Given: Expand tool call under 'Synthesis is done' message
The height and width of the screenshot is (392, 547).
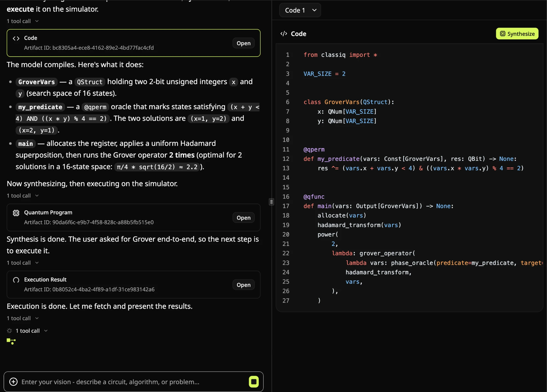Looking at the screenshot, I should [23, 263].
